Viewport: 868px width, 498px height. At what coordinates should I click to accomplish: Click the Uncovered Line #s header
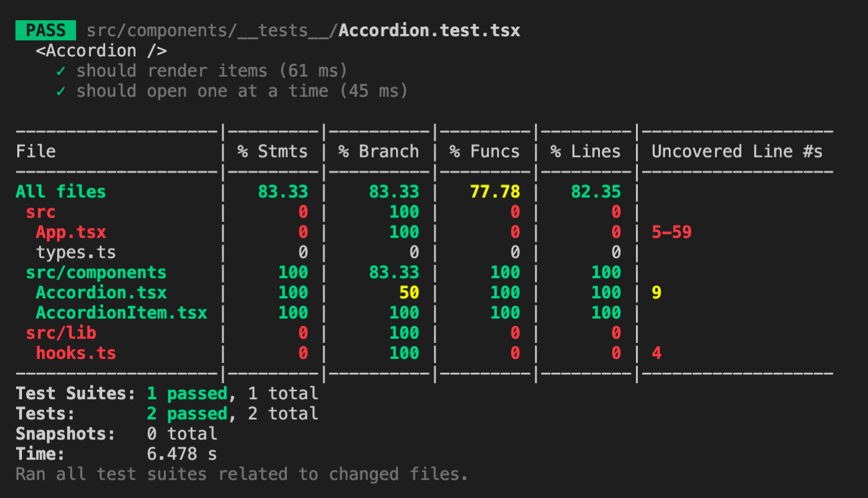(x=737, y=152)
